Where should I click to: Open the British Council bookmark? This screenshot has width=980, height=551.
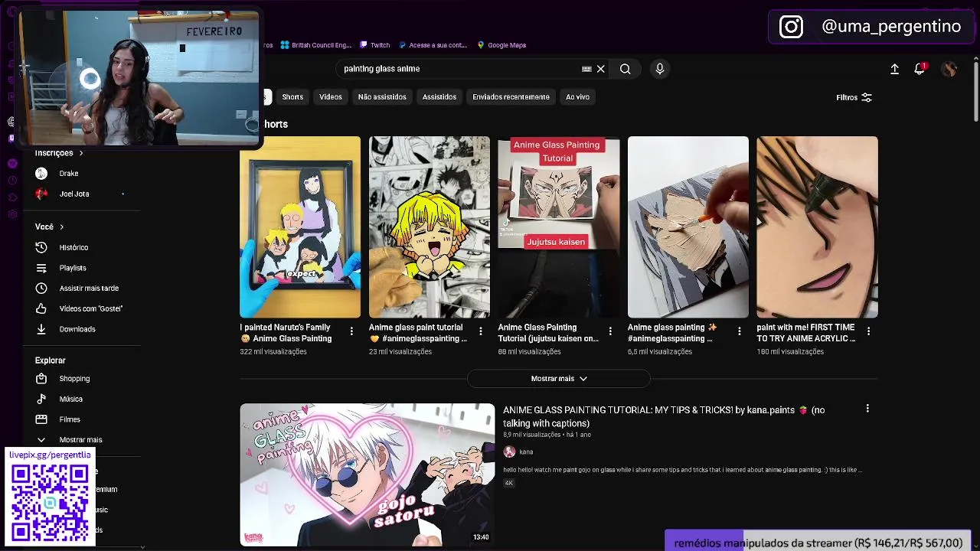[x=316, y=45]
